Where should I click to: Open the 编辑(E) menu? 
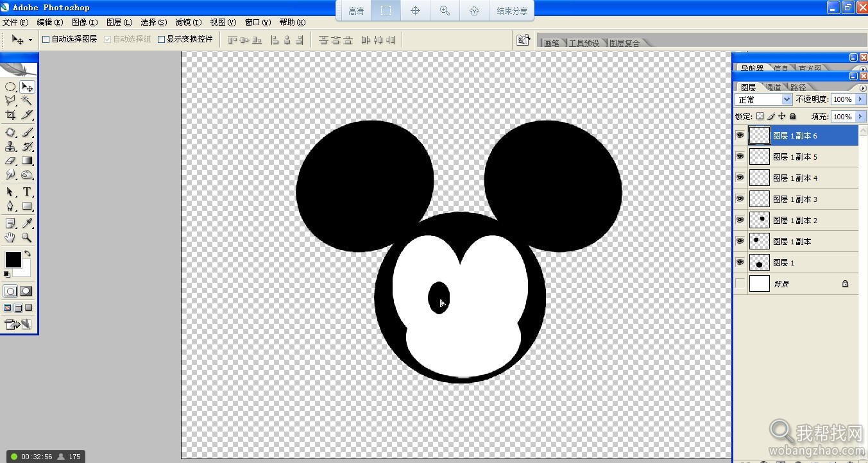49,22
